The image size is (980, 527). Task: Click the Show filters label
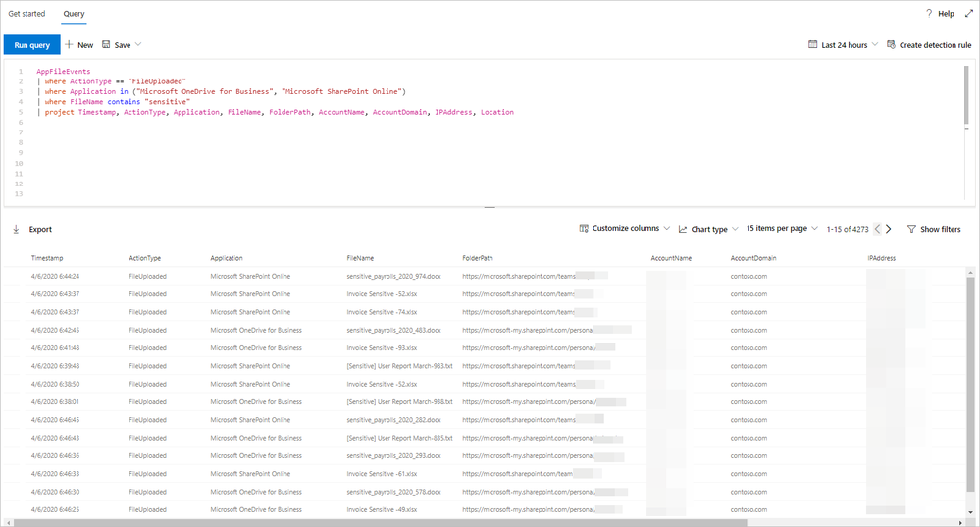(x=940, y=229)
